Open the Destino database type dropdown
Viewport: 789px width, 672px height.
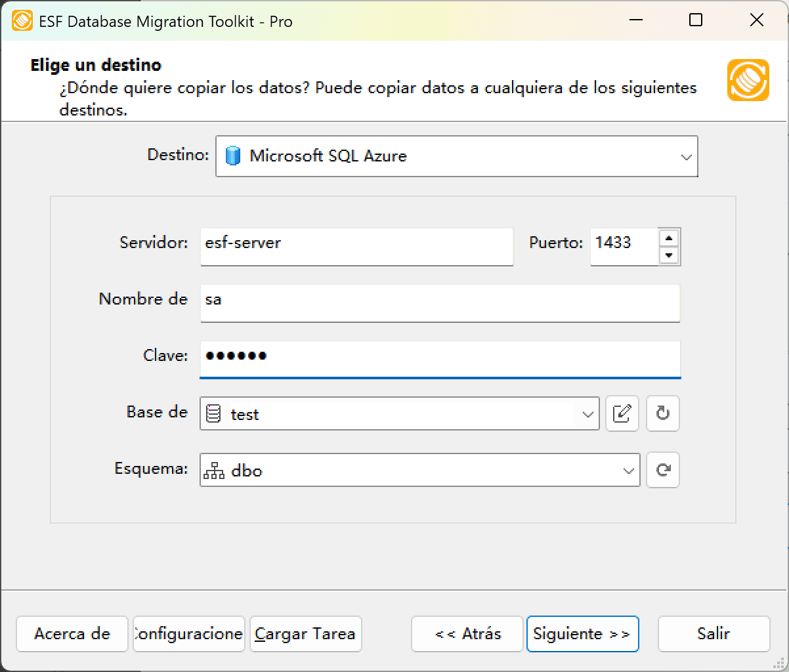point(687,156)
